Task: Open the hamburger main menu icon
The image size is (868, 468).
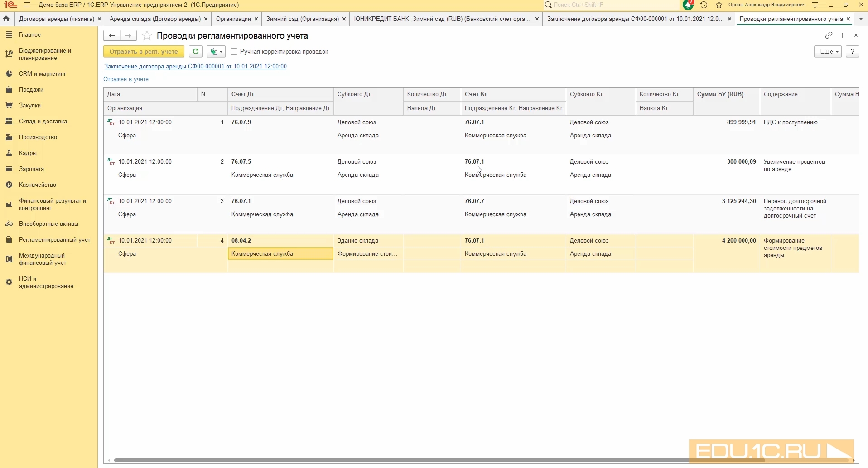Action: (x=27, y=5)
